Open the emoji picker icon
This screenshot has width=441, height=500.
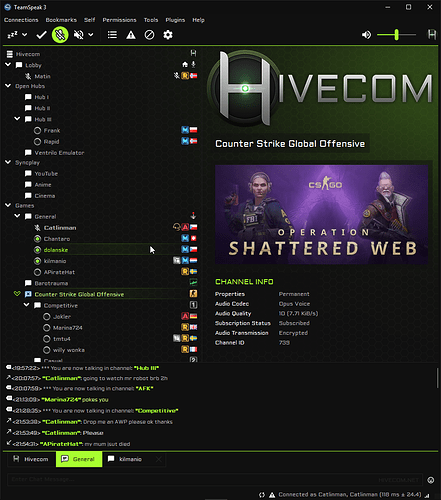[431, 480]
